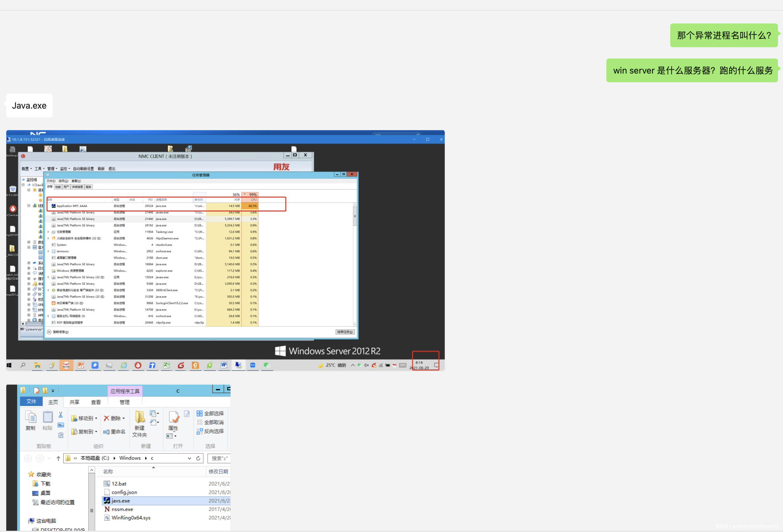Screen dimensions: 783x532
Task: Select the nssm.exe file
Action: click(x=122, y=509)
